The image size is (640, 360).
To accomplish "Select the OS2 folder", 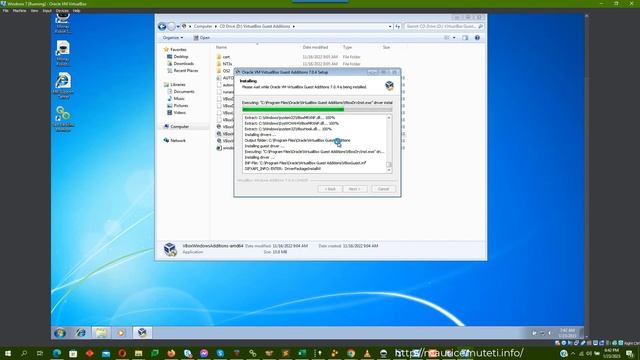I will [226, 71].
